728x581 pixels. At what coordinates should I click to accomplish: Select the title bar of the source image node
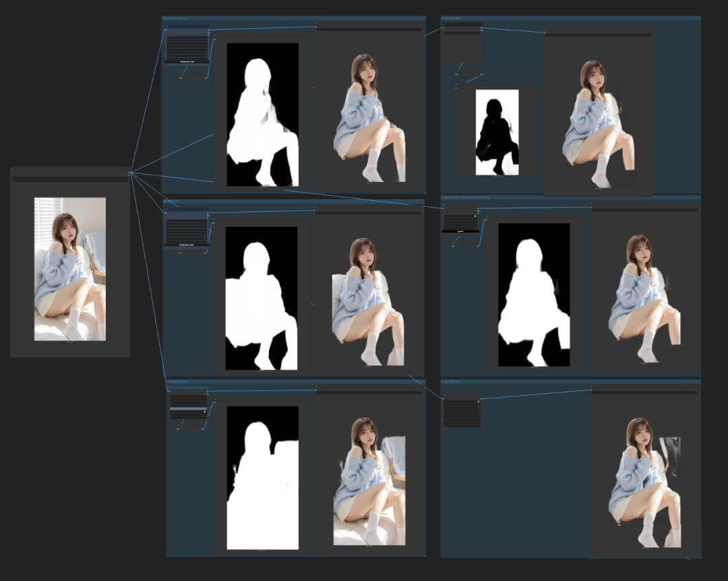[70, 170]
